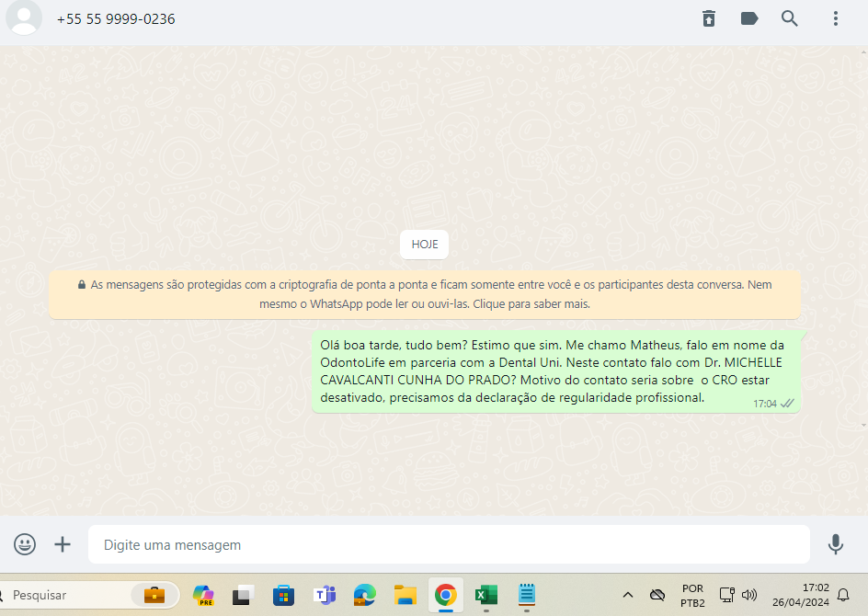Screen dimensions: 868x616
Task: Switch to Excel on the taskbar
Action: 486,595
